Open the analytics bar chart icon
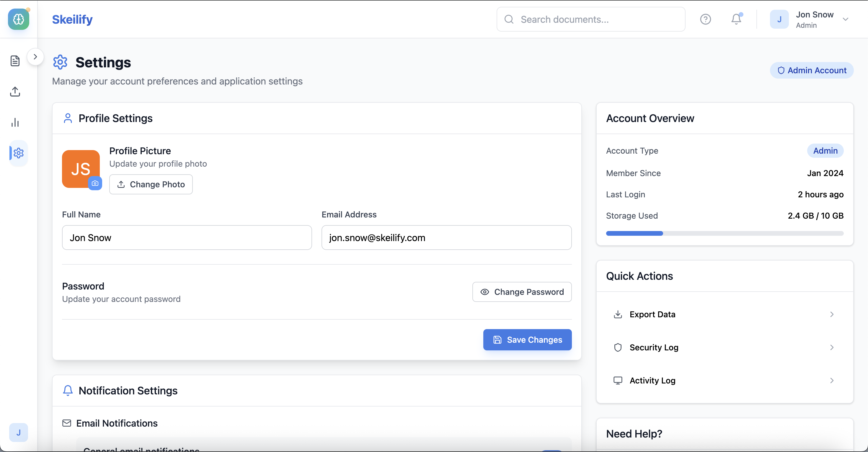 pos(15,122)
